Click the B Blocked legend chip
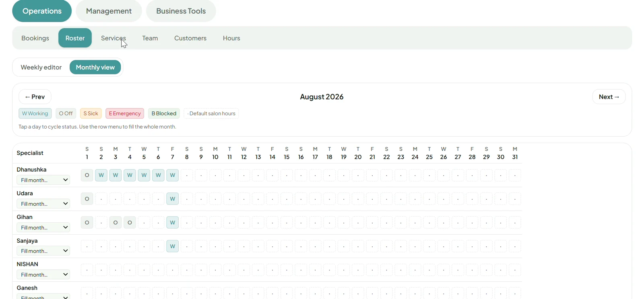Screen dimensions: 644x299 164,113
